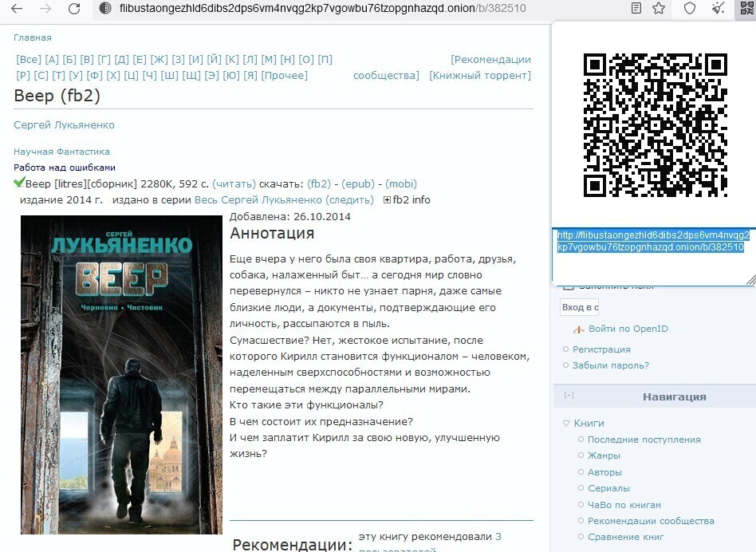Click Войти по OpenID link
This screenshot has height=552, width=756.
click(x=628, y=329)
